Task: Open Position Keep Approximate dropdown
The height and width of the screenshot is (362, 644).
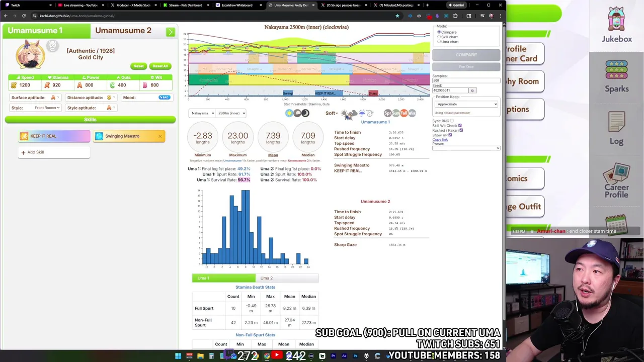Action: (466, 104)
